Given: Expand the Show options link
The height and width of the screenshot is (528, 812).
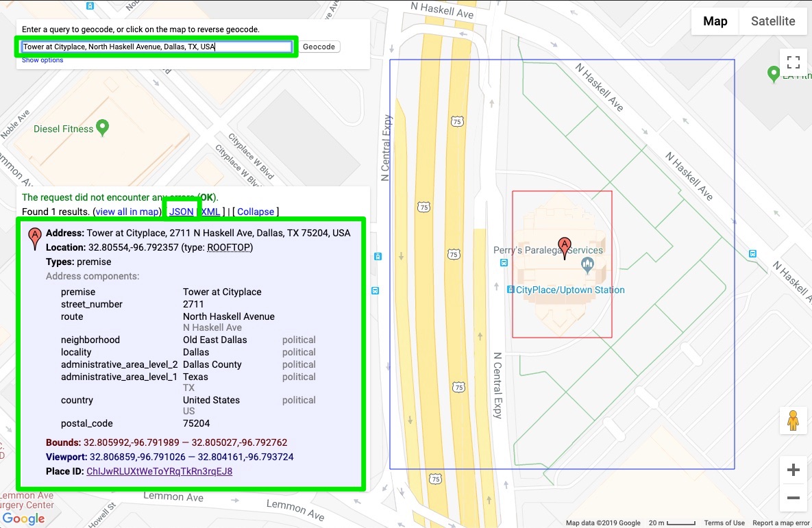Looking at the screenshot, I should [x=42, y=60].
